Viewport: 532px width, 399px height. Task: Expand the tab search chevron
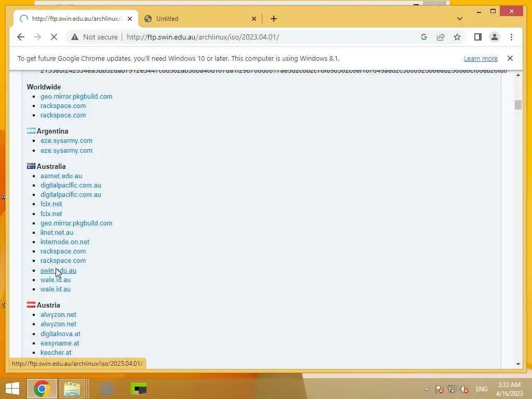[x=460, y=19]
